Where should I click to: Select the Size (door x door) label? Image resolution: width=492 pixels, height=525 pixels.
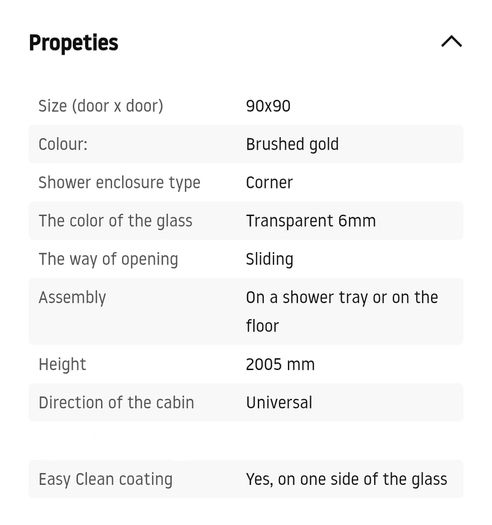click(101, 106)
